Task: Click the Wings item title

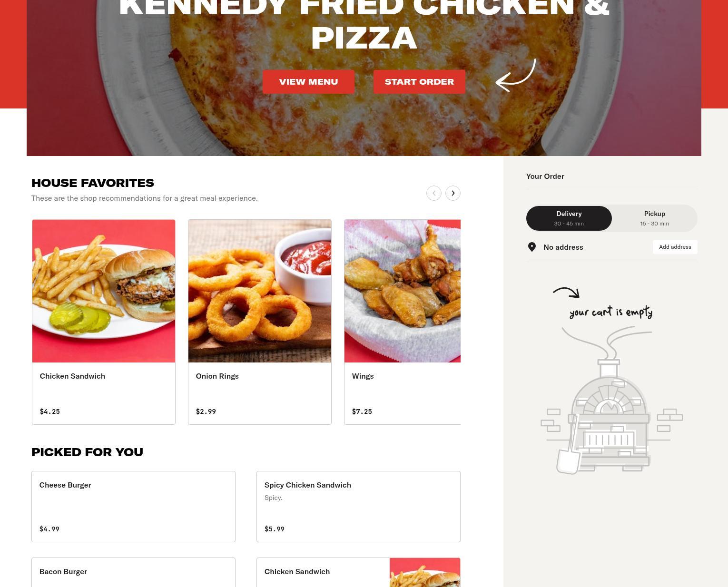Action: pos(363,376)
